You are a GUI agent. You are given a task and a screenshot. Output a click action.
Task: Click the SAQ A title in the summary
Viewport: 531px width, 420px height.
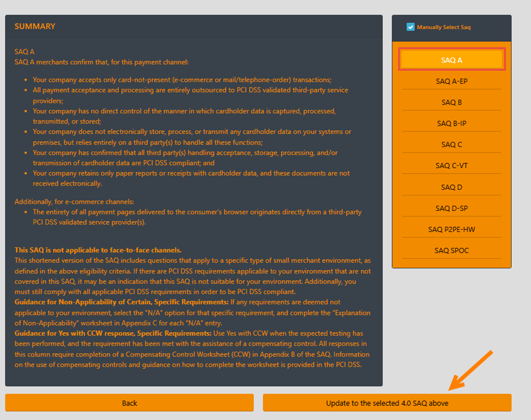[25, 52]
